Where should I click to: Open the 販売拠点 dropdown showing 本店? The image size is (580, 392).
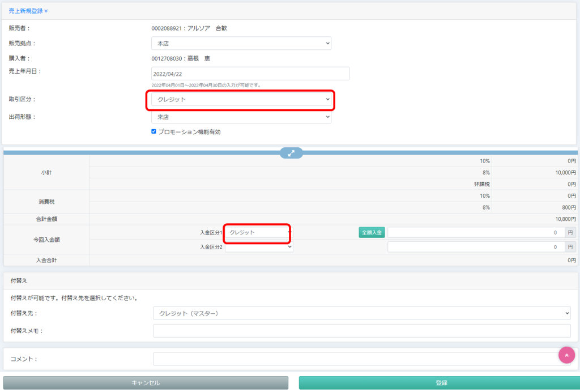241,44
